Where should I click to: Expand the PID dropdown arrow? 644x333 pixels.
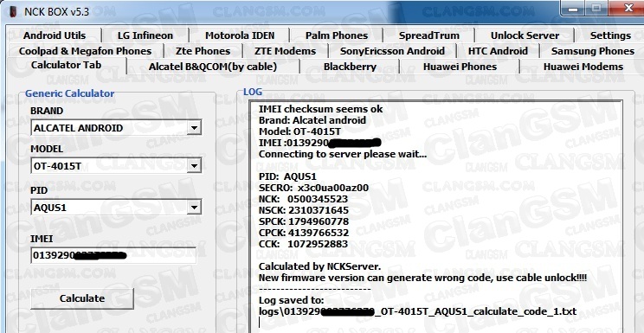tap(193, 208)
